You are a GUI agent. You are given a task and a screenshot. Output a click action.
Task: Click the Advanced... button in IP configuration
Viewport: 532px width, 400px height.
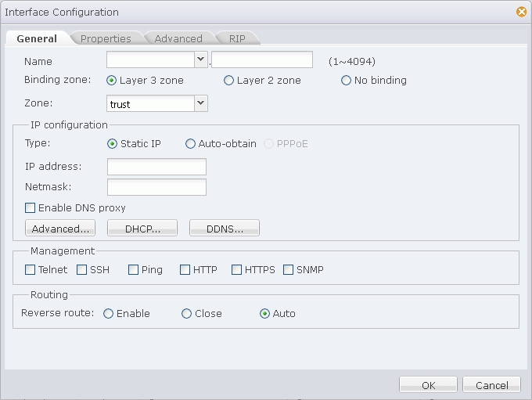pos(60,229)
